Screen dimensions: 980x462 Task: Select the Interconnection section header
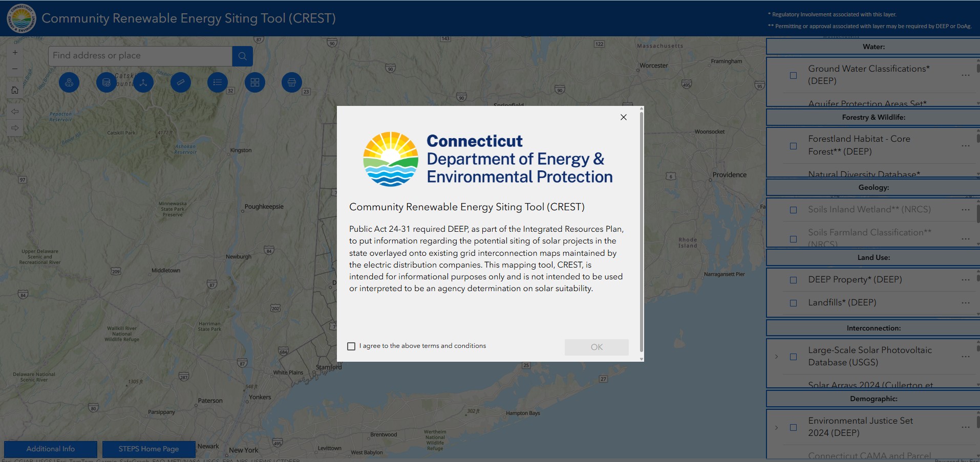[x=873, y=328]
